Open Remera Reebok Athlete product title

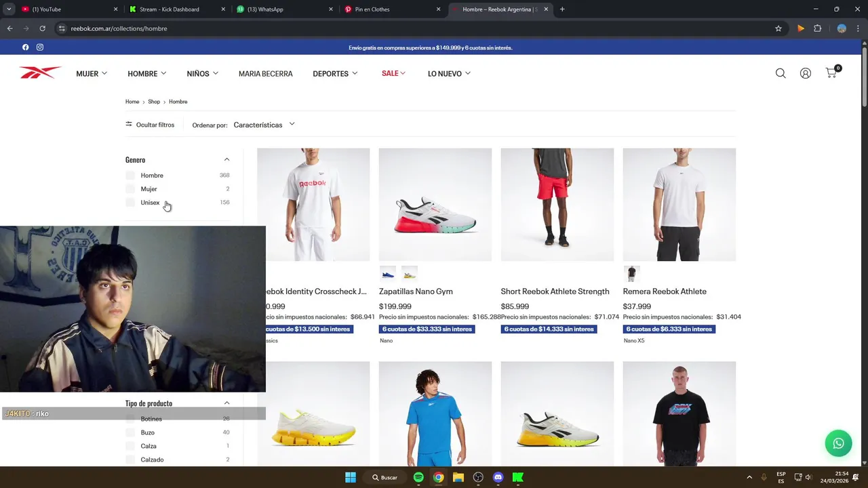665,291
